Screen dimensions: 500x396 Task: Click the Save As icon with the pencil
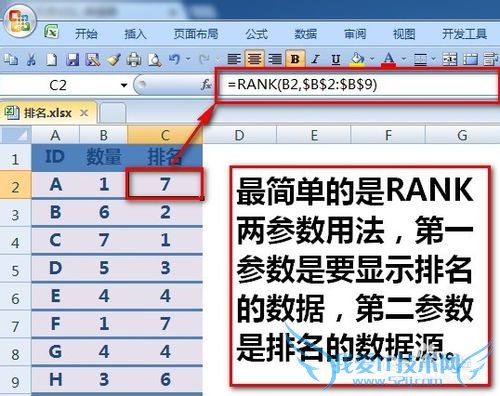(93, 60)
